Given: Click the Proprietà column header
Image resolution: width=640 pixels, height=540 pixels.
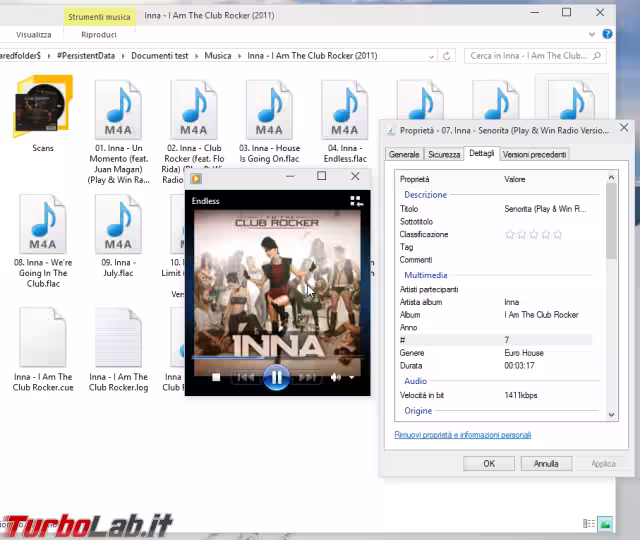Looking at the screenshot, I should 414,179.
